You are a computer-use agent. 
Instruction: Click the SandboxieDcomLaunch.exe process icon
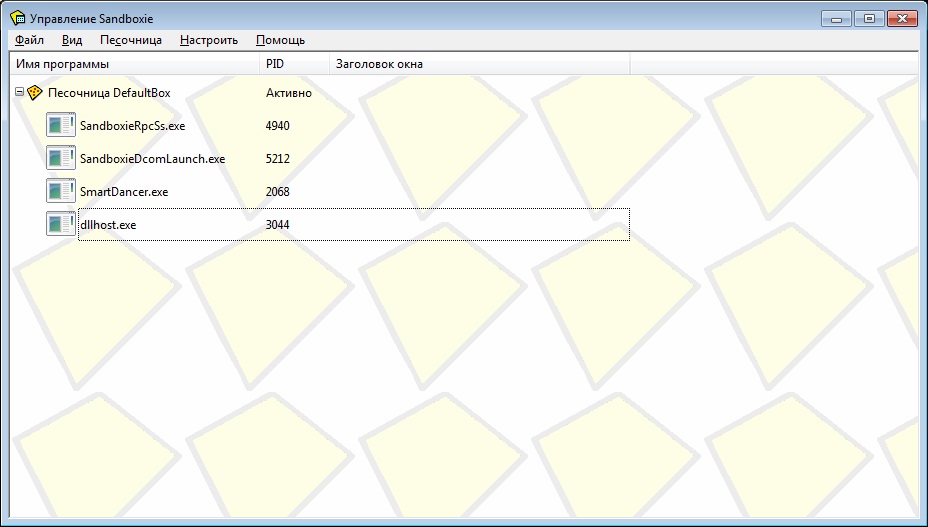(x=61, y=158)
